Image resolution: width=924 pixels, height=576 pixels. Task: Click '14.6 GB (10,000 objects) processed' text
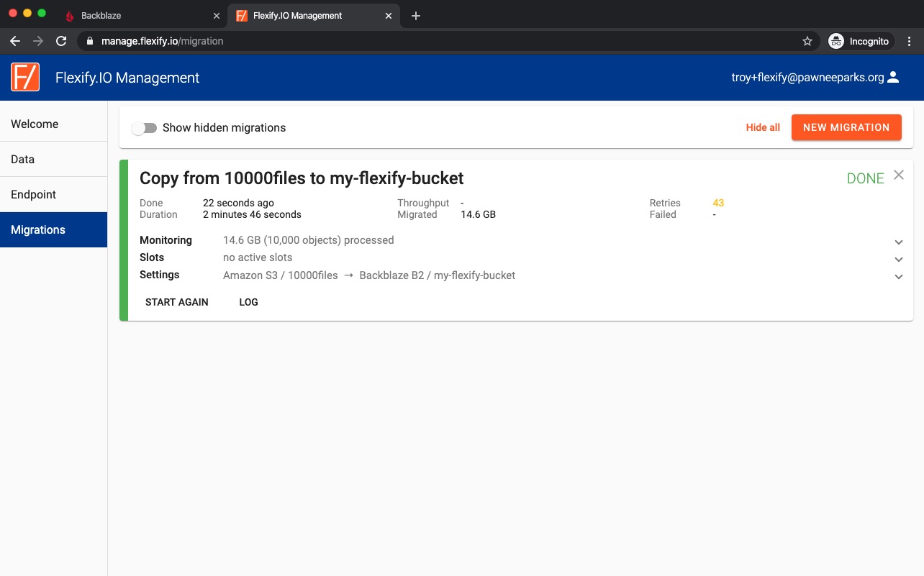click(308, 240)
